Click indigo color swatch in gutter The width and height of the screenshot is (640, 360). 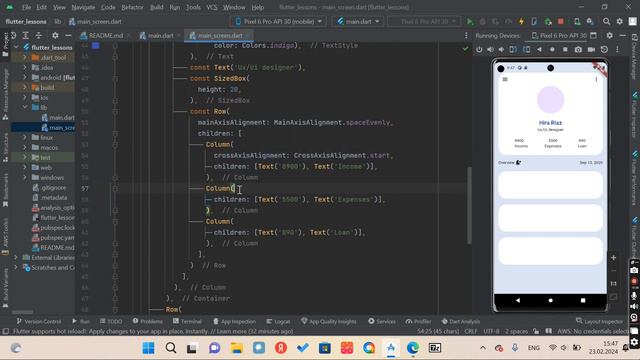click(x=96, y=46)
